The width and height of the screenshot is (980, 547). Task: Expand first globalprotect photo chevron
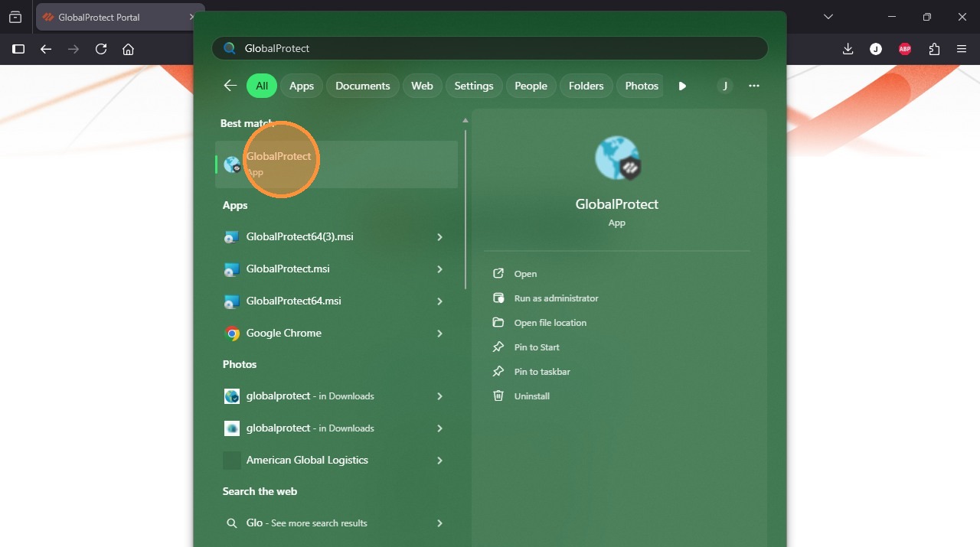tap(439, 396)
